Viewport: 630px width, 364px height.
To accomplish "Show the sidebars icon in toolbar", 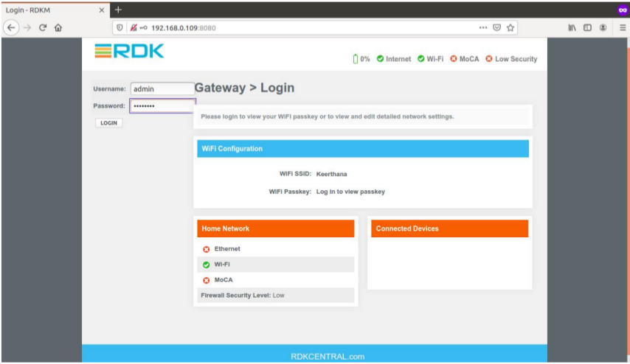I will (x=587, y=27).
